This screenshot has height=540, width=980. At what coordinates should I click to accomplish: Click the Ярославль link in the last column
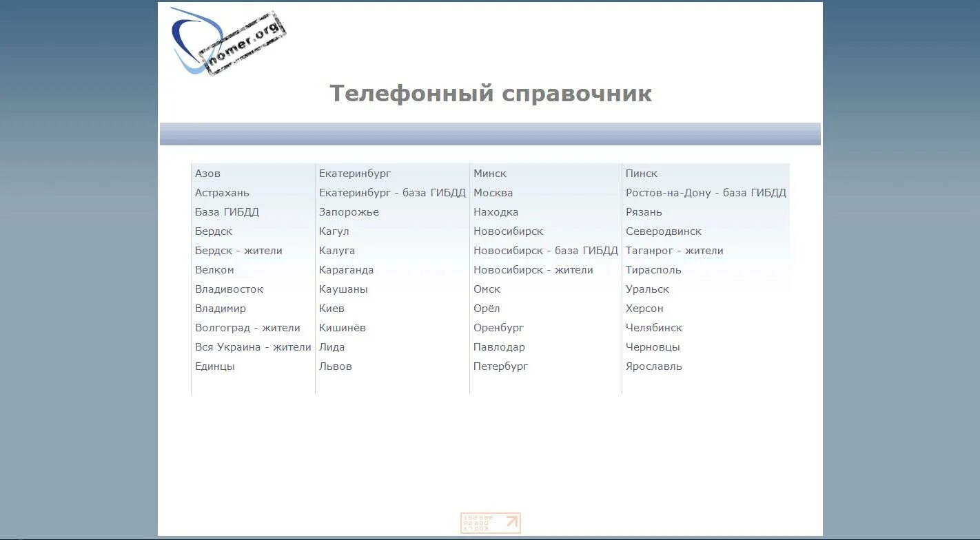click(x=653, y=366)
